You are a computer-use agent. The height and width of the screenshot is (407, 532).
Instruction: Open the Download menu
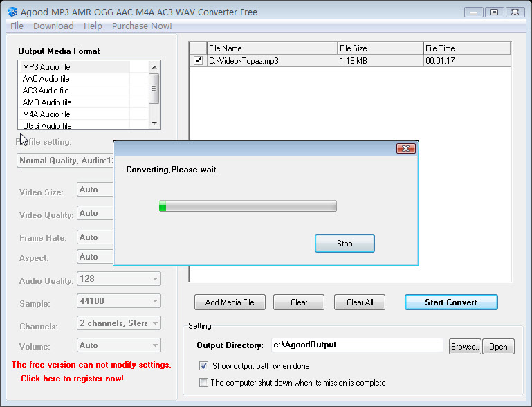(53, 26)
